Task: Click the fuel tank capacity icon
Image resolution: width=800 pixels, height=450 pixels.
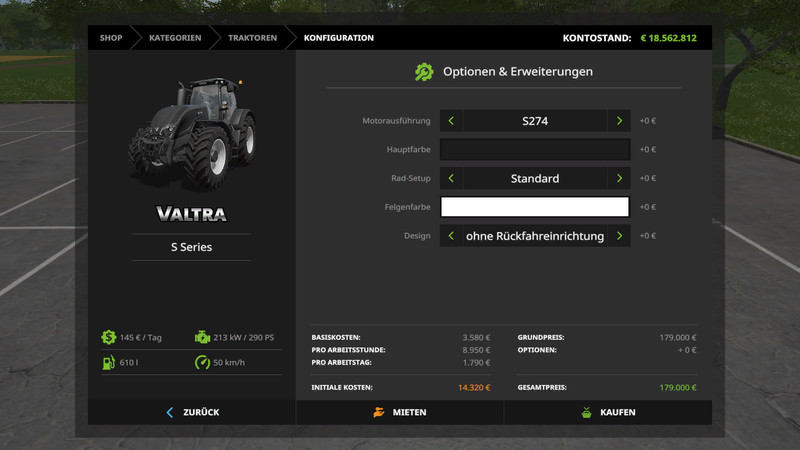Action: (108, 362)
